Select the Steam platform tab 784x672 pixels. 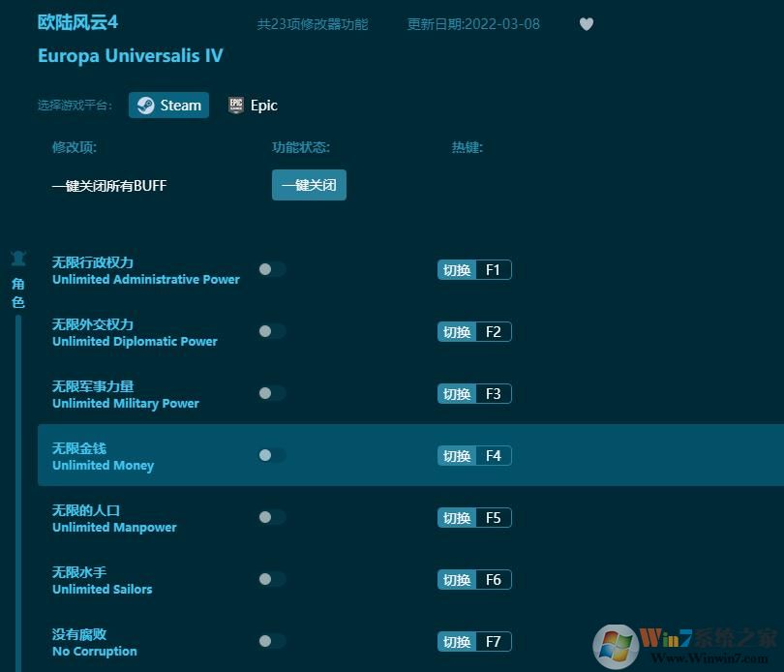[x=169, y=106]
